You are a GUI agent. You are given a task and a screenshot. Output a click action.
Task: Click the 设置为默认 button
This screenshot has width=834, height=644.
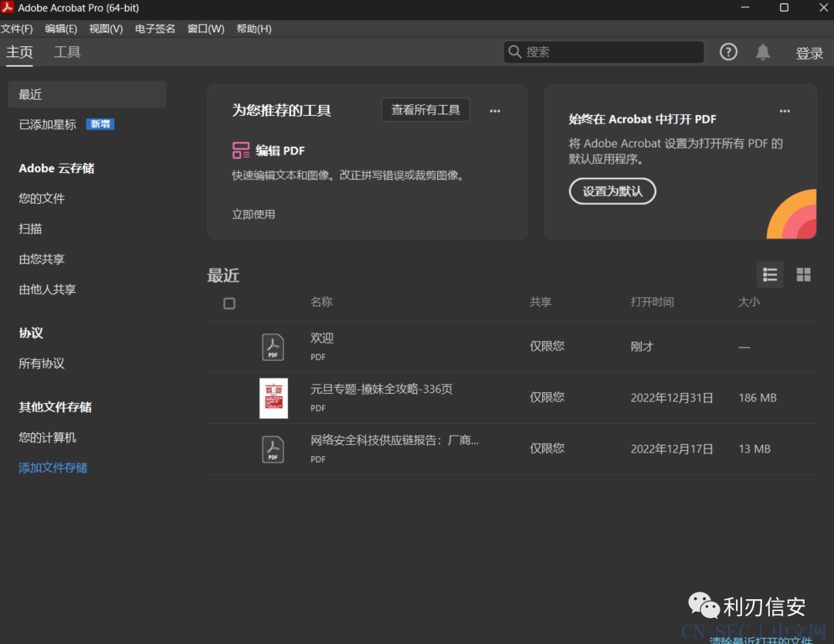(x=612, y=191)
